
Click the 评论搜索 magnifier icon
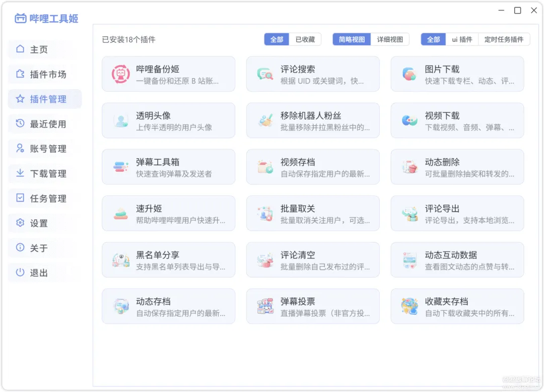(x=265, y=74)
